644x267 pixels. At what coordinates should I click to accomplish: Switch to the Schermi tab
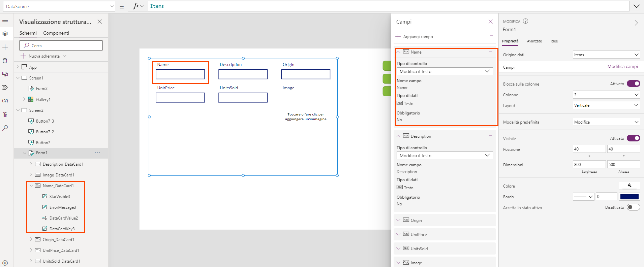tap(28, 33)
